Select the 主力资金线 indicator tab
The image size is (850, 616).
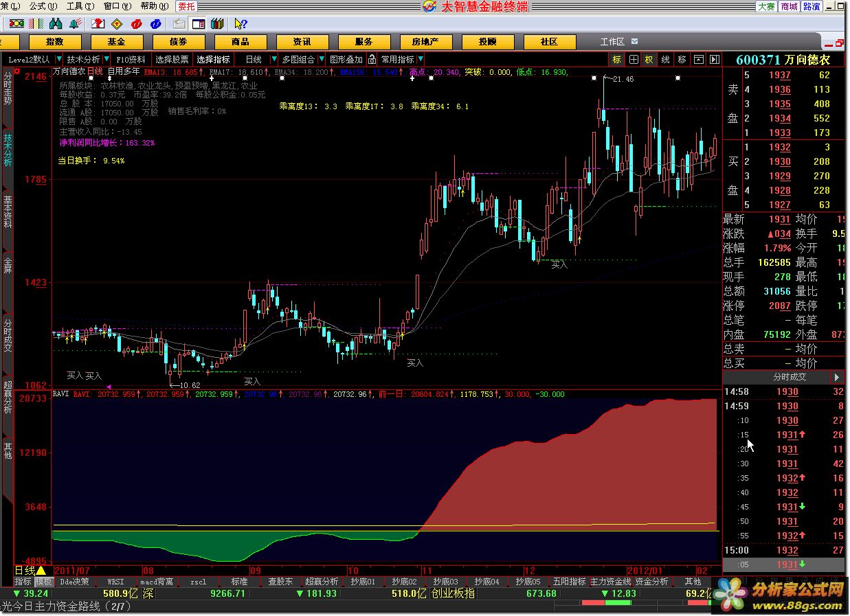point(610,582)
